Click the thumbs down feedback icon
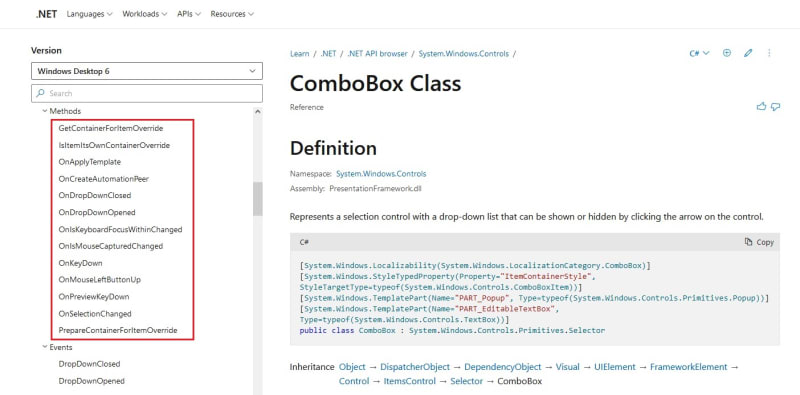This screenshot has width=800, height=395. click(x=776, y=107)
